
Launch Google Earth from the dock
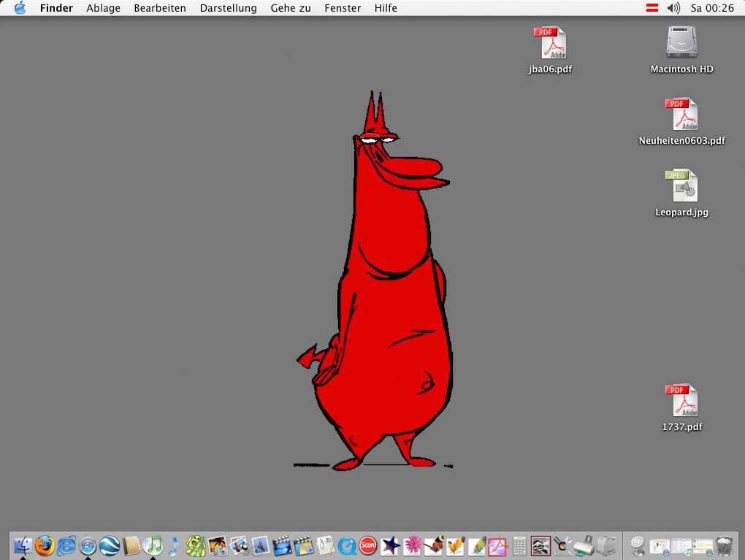coord(110,545)
